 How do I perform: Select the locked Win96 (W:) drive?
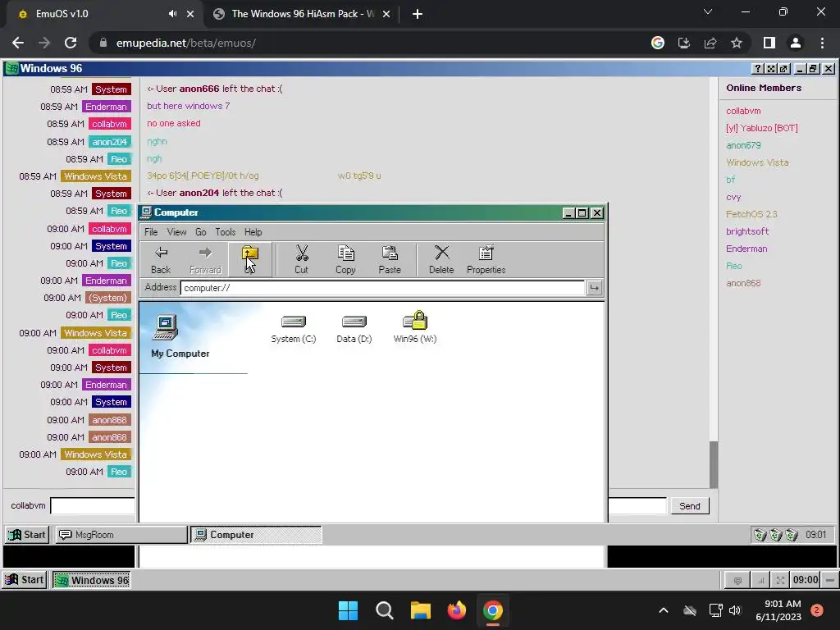[x=414, y=328]
